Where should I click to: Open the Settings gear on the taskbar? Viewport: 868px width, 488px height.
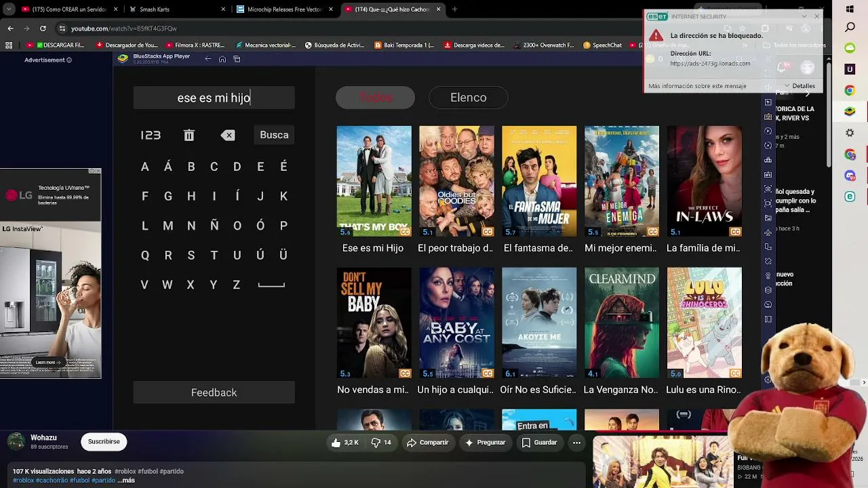click(x=850, y=134)
